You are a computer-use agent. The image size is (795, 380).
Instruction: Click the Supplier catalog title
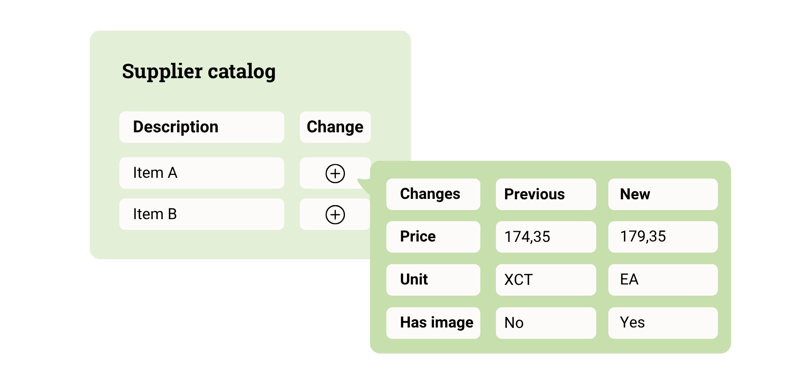(199, 72)
